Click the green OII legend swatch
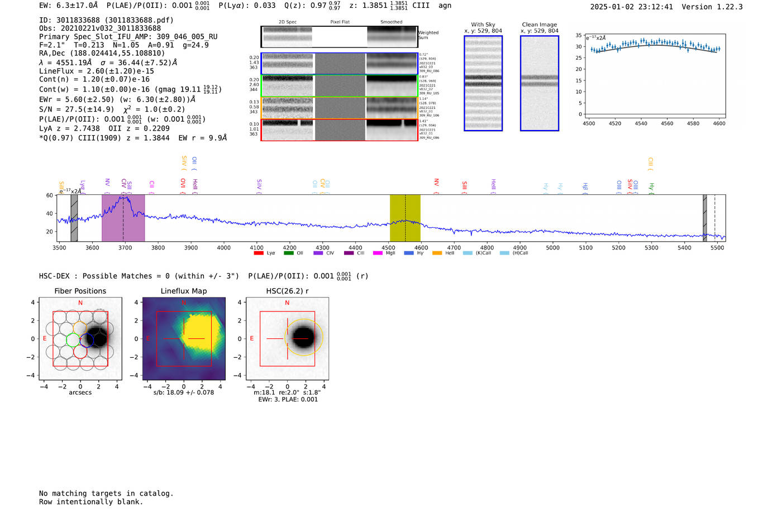Viewport: 782px width, 532px height. pos(288,253)
